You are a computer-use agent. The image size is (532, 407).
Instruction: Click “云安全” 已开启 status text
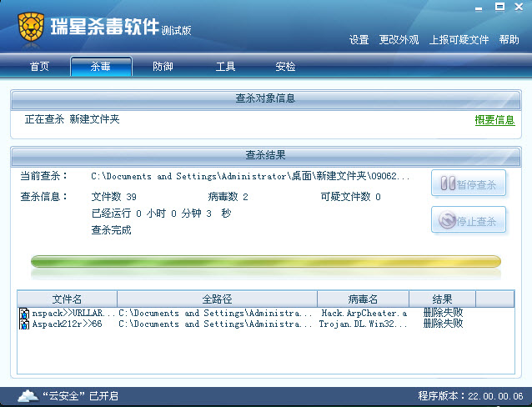point(80,396)
